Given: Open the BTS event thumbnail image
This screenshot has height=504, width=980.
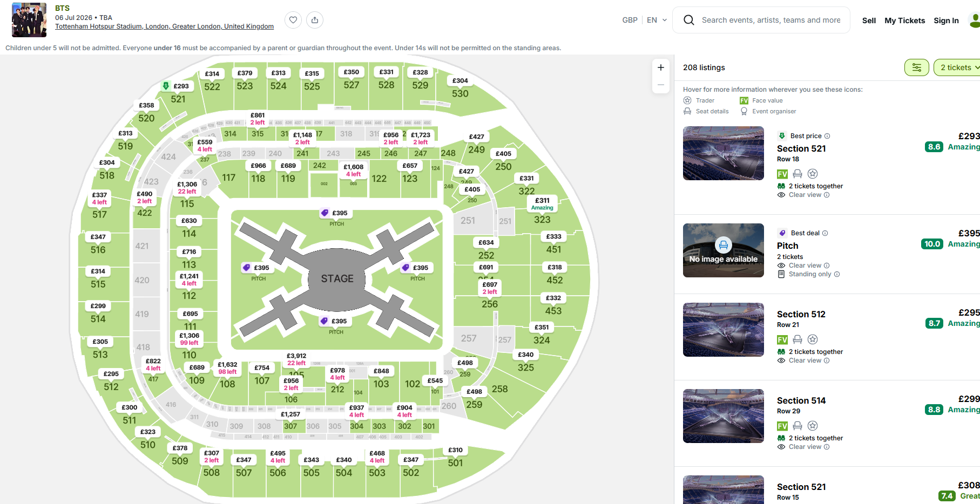Looking at the screenshot, I should (29, 20).
